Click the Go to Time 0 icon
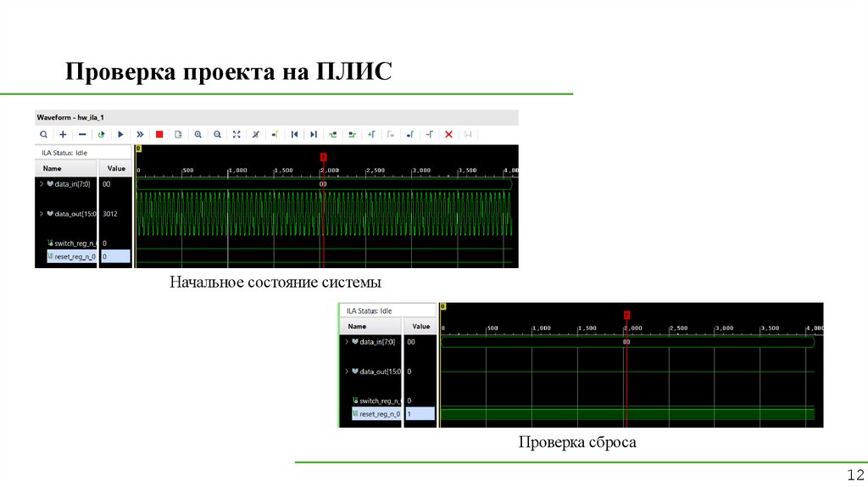 [294, 134]
